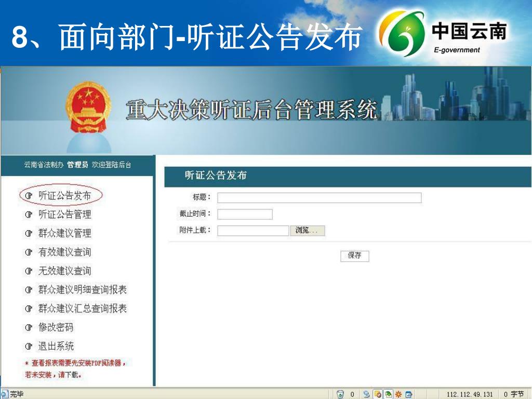Click the recycle bin icon in status bar

point(340,394)
